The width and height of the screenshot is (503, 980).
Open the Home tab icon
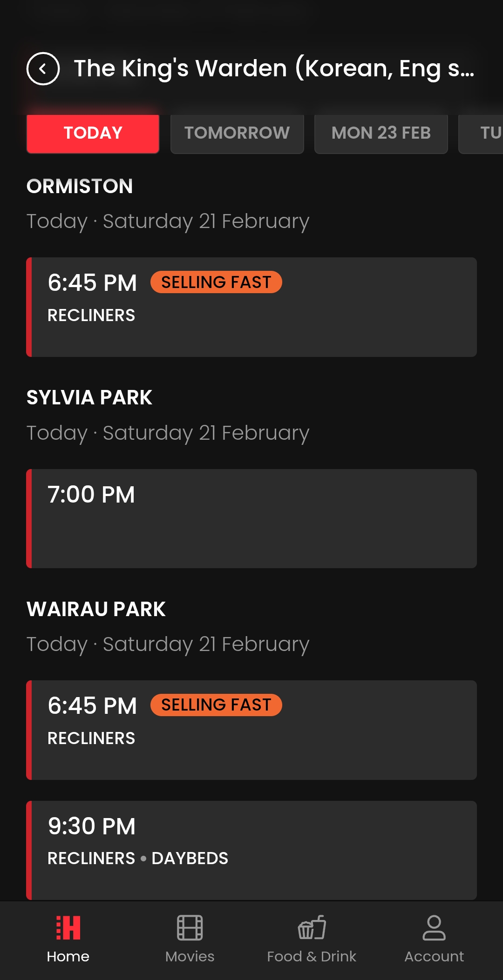coord(68,928)
